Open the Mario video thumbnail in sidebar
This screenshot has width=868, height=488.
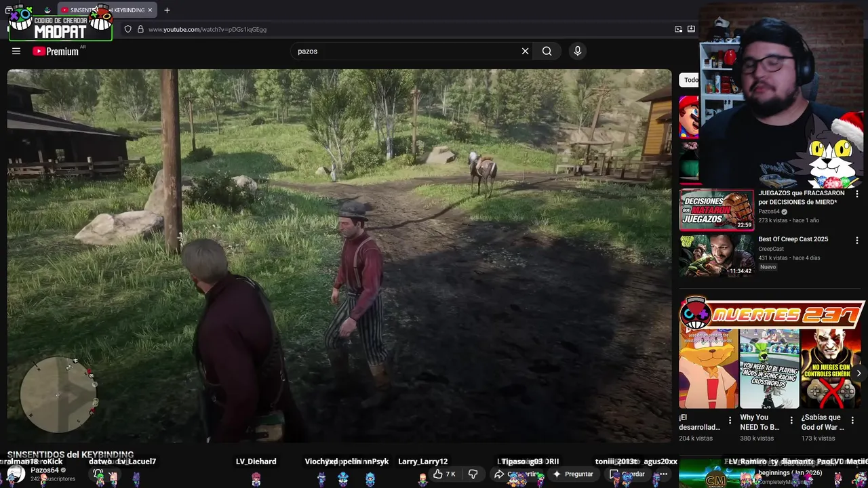(688, 117)
